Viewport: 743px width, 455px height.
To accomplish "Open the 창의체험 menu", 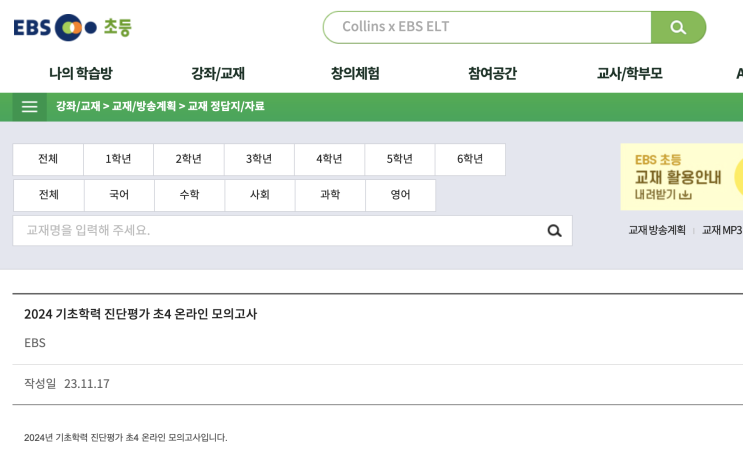I will (355, 73).
